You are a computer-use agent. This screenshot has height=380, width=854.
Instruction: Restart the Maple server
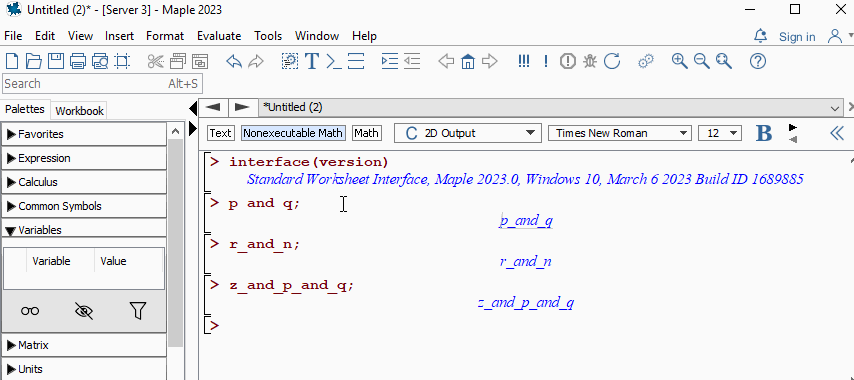(612, 61)
